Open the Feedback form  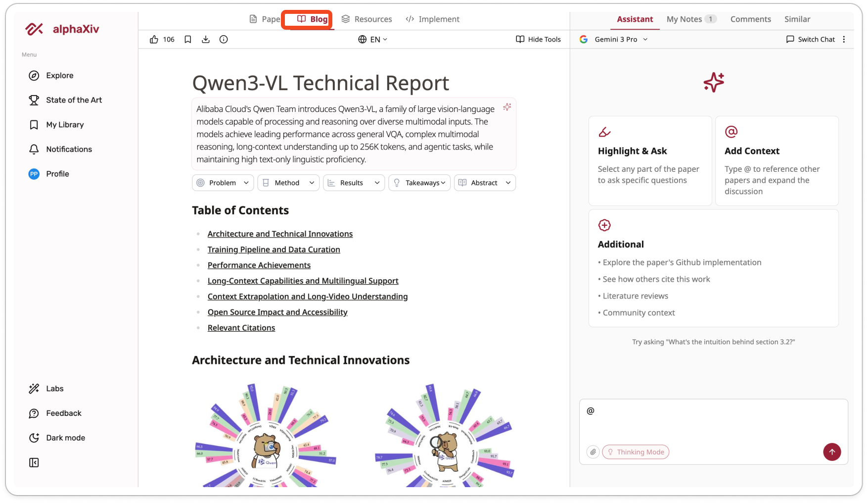tap(55, 413)
